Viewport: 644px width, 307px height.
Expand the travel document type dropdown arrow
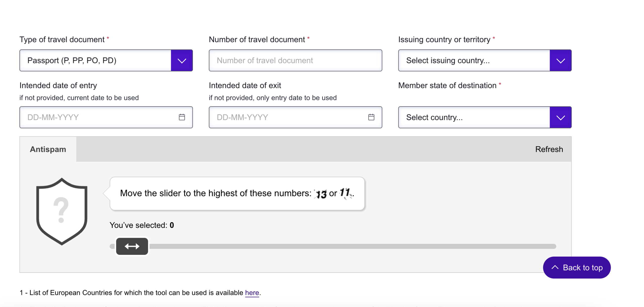click(x=182, y=60)
